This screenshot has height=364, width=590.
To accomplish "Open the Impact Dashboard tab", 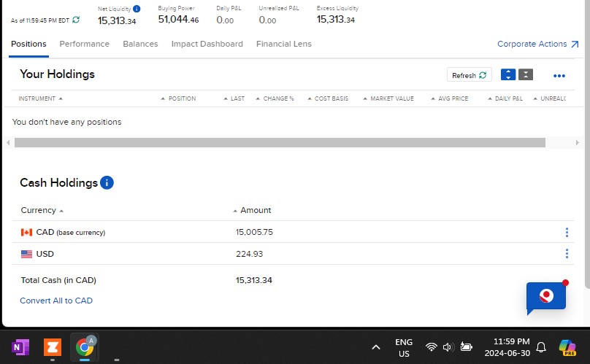I will click(x=207, y=44).
